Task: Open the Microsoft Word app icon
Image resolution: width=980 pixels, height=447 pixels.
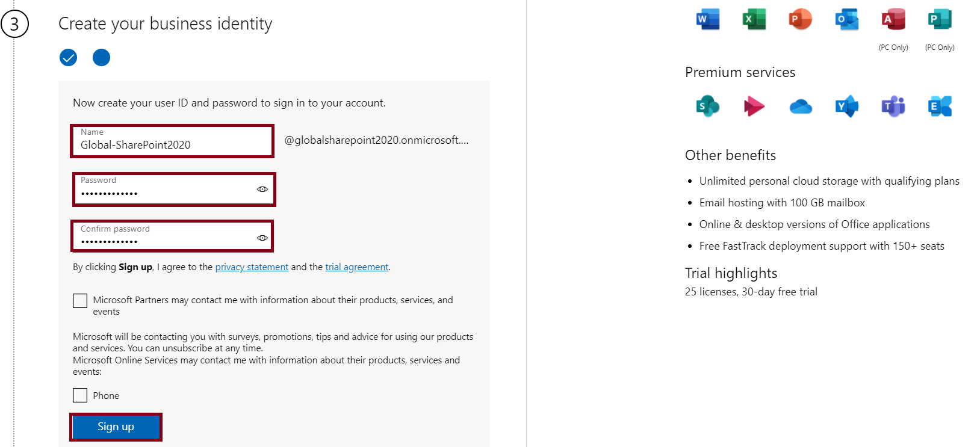Action: 707,19
